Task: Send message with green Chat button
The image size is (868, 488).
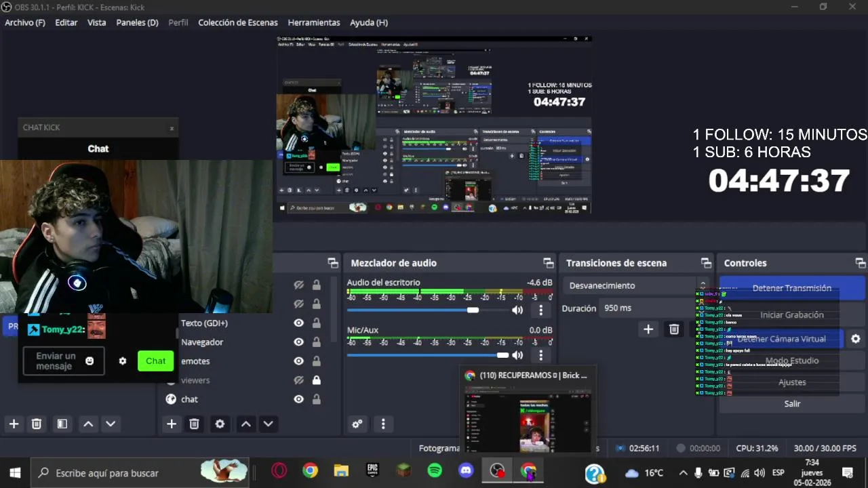Action: click(155, 361)
